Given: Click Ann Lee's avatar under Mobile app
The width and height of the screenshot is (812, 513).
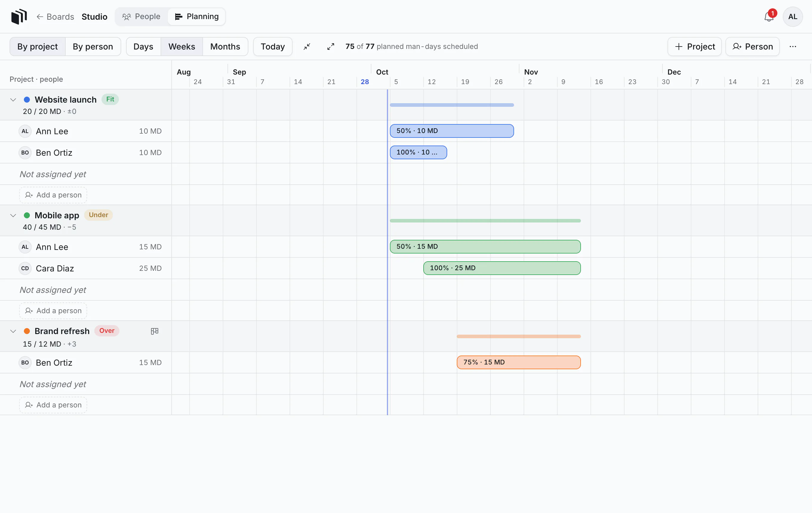Looking at the screenshot, I should click(x=25, y=247).
